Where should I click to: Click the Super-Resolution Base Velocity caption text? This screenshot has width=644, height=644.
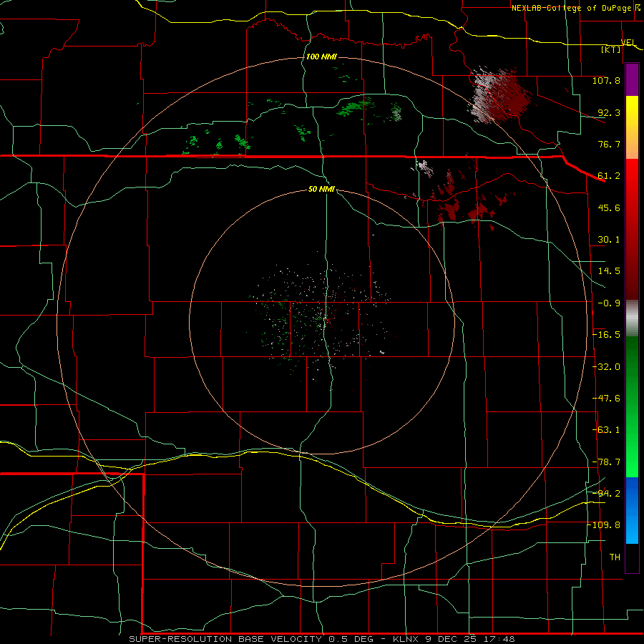(x=321, y=639)
